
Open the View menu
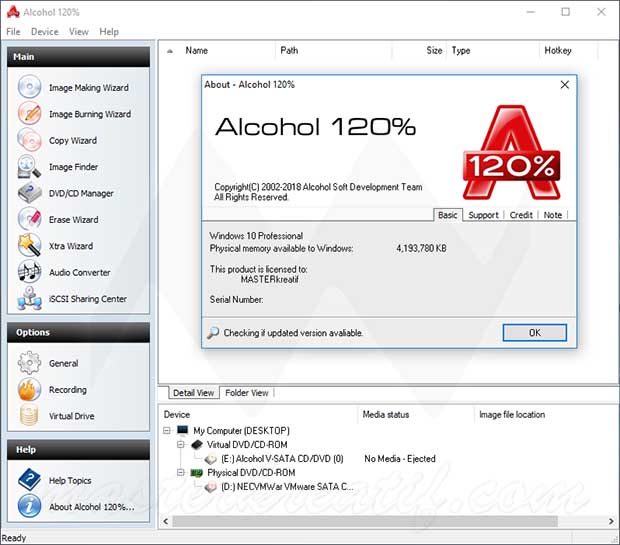(79, 32)
